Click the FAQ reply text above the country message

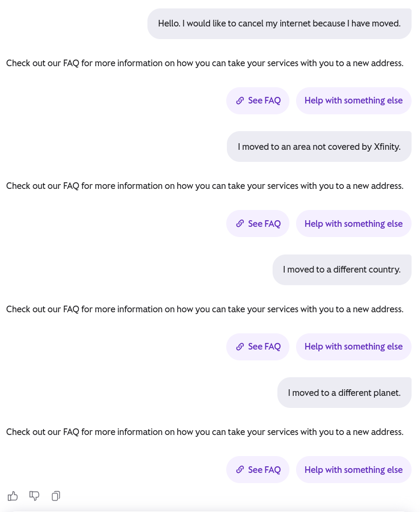pos(205,186)
